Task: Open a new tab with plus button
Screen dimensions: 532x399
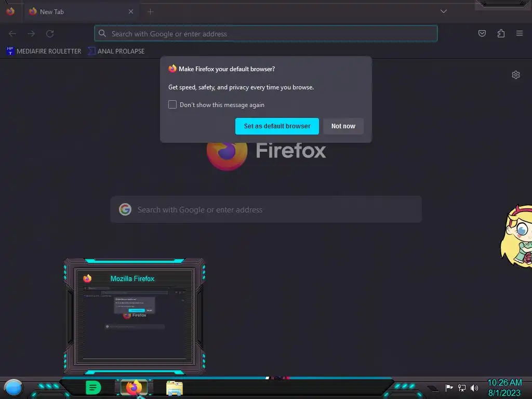Action: click(151, 11)
